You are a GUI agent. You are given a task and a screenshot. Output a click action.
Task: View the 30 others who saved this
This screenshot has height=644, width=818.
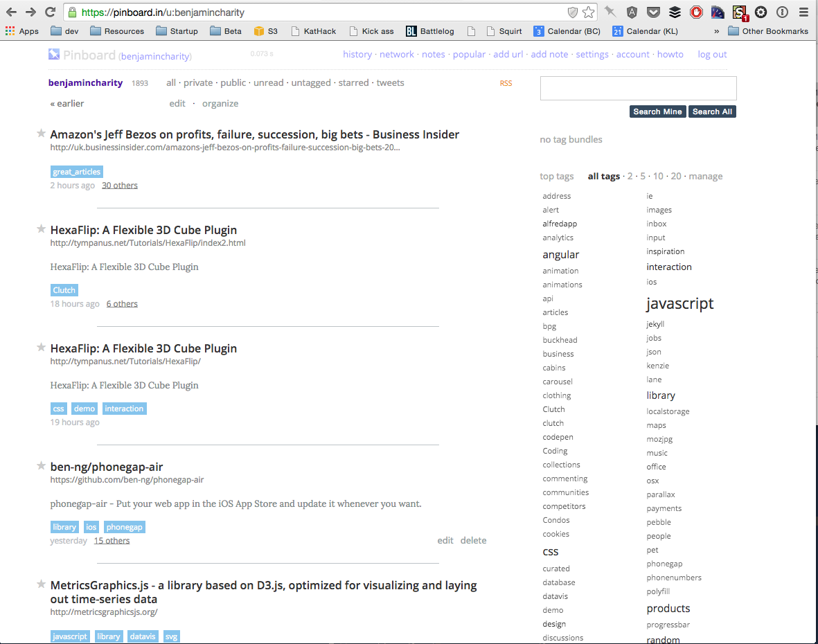pos(119,185)
